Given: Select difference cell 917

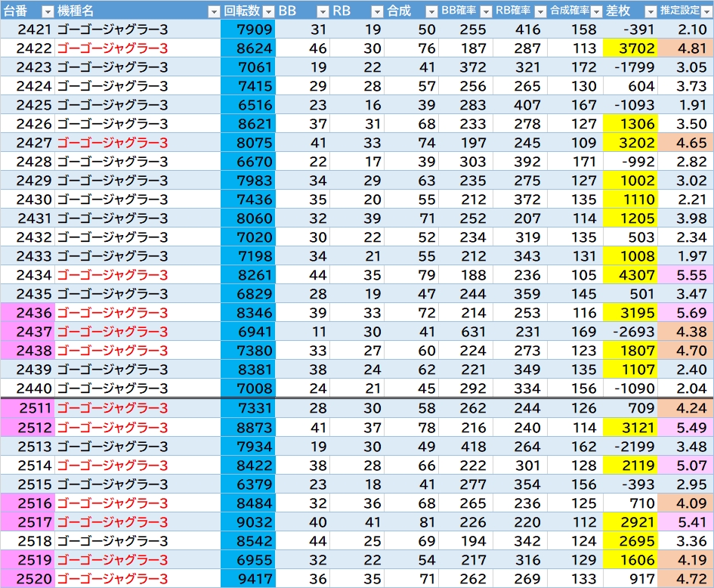Looking at the screenshot, I should 630,579.
